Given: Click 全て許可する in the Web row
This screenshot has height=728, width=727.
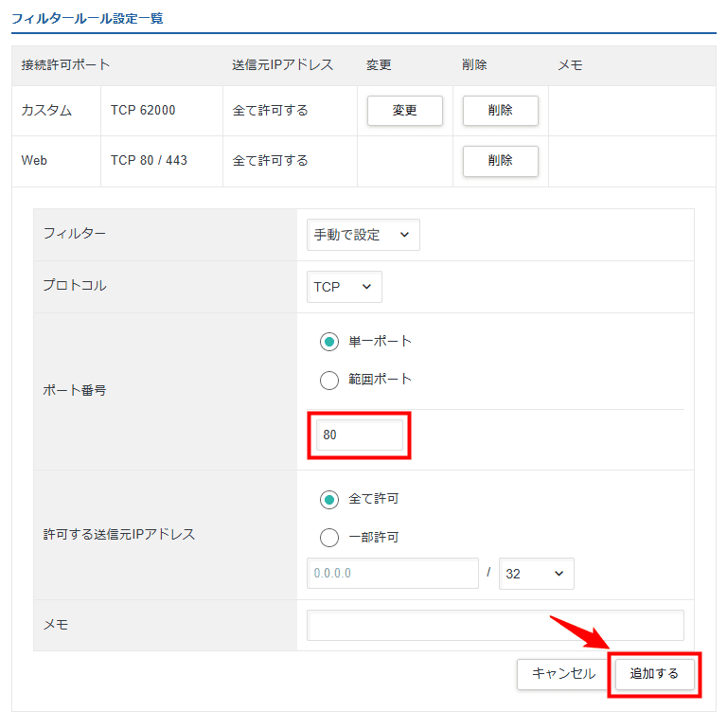Looking at the screenshot, I should (x=270, y=161).
